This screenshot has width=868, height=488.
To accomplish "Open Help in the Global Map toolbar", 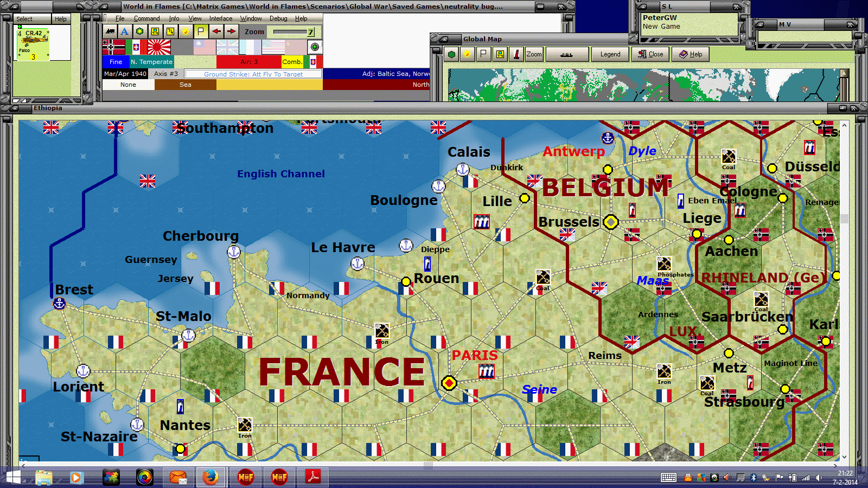I will tap(691, 54).
